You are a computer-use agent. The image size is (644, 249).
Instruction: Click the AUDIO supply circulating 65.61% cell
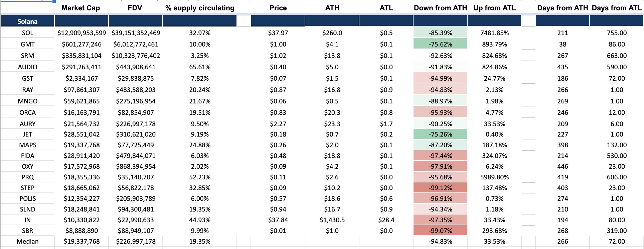pos(200,67)
